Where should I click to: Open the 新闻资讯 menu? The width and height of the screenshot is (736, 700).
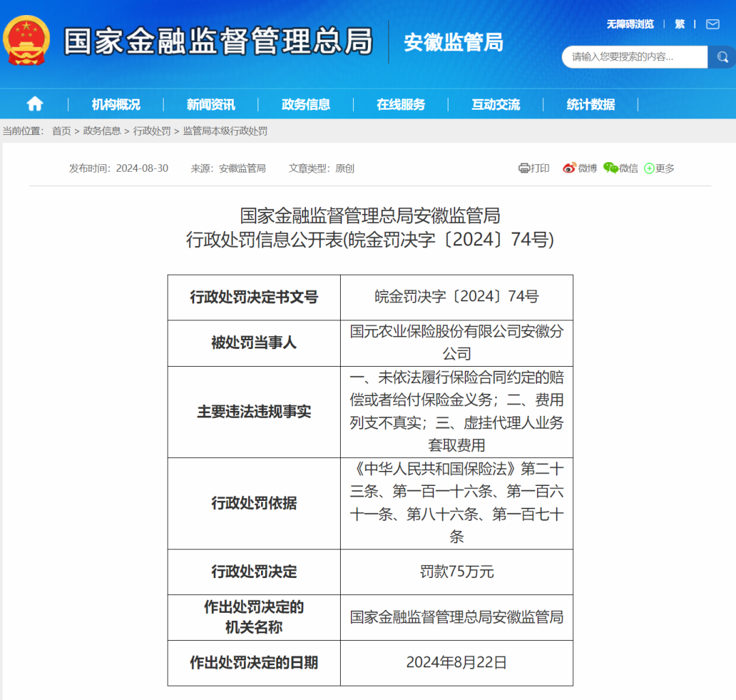(211, 104)
